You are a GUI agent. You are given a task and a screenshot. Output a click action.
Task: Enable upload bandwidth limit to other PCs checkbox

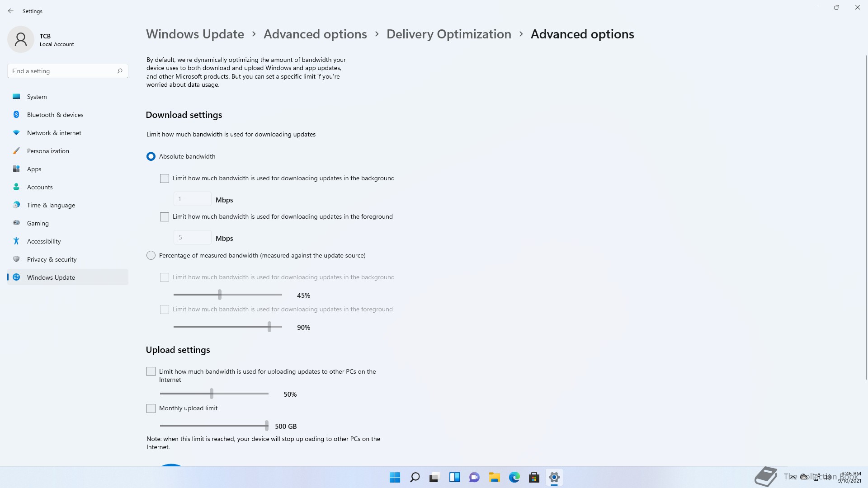151,371
